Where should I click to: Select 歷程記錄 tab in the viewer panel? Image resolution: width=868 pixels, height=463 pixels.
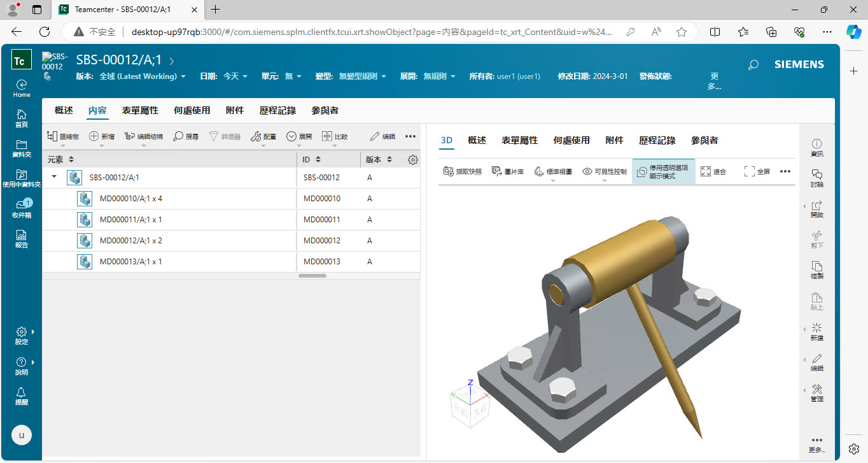pos(657,141)
